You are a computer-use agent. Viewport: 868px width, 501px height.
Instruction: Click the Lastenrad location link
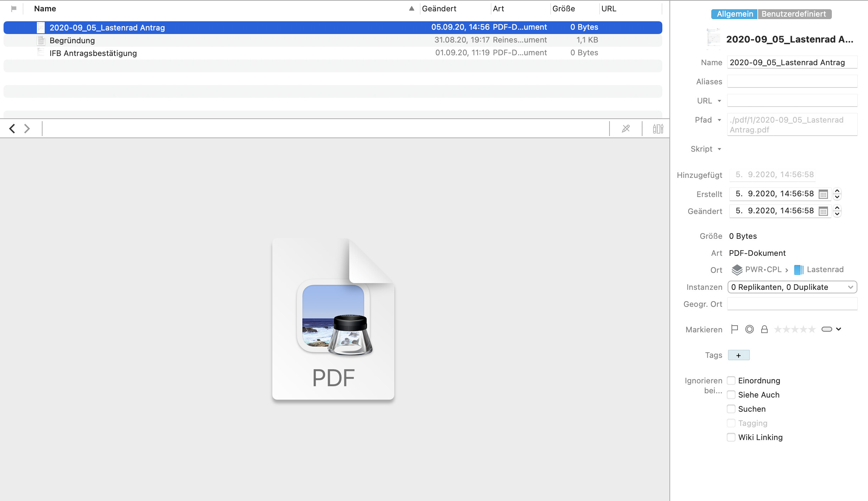[x=825, y=270]
